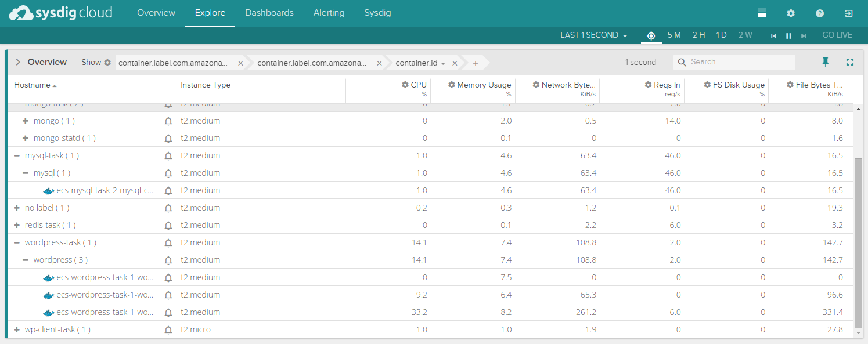Click alert bell for mongo row

[168, 121]
